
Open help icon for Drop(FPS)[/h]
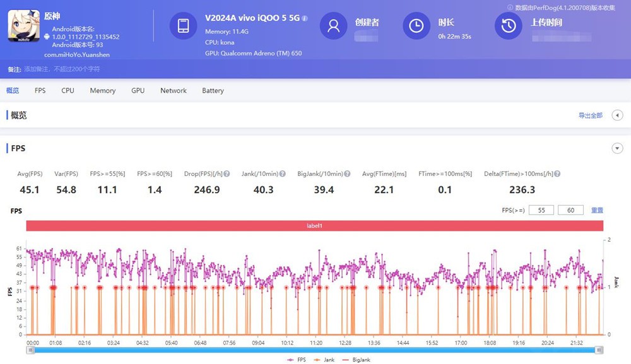pyautogui.click(x=227, y=173)
